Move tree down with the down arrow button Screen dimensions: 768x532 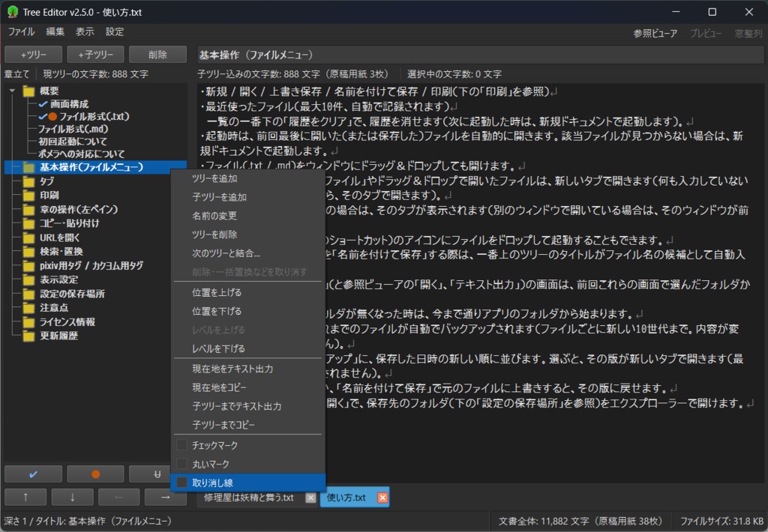[x=73, y=497]
